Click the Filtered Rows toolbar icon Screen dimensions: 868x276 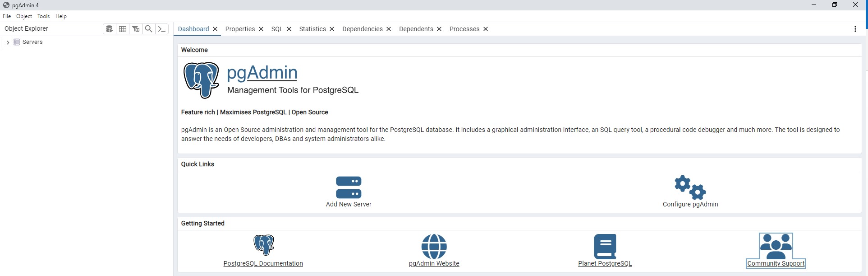coord(136,29)
